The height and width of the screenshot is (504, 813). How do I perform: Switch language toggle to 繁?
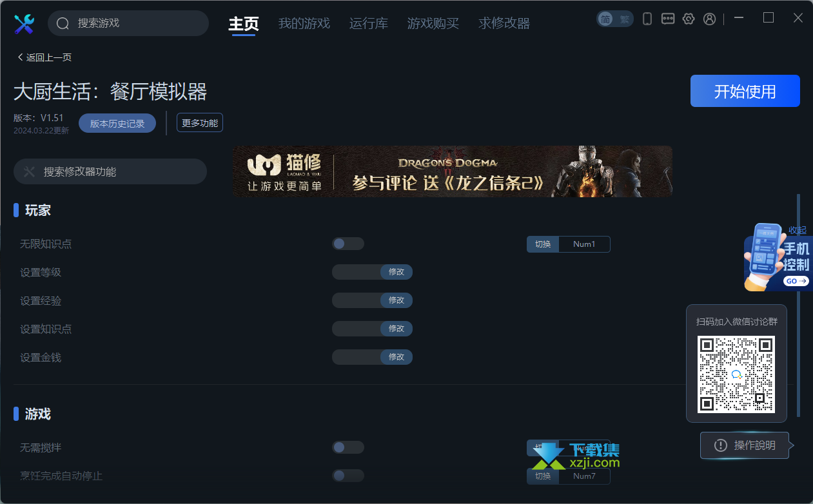click(624, 19)
